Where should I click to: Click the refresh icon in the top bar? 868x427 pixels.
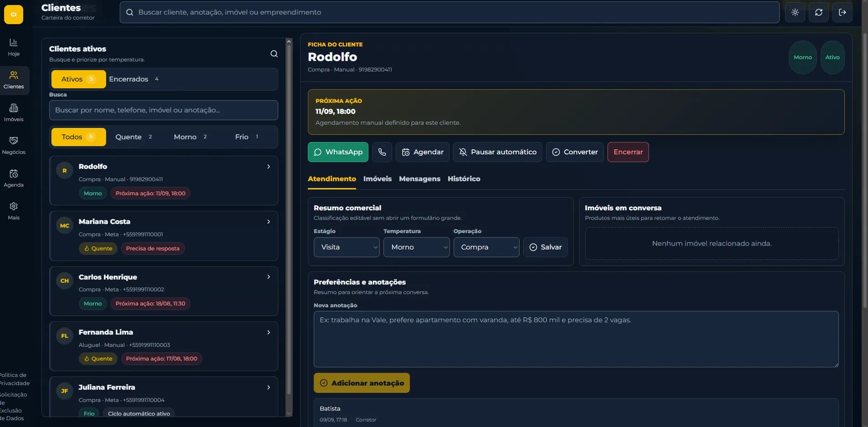(819, 12)
